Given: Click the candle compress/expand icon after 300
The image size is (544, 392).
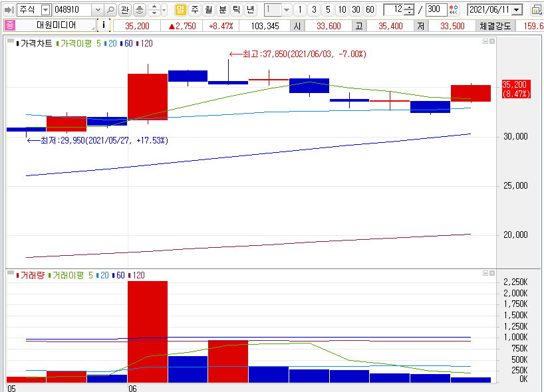Looking at the screenshot, I should (454, 10).
